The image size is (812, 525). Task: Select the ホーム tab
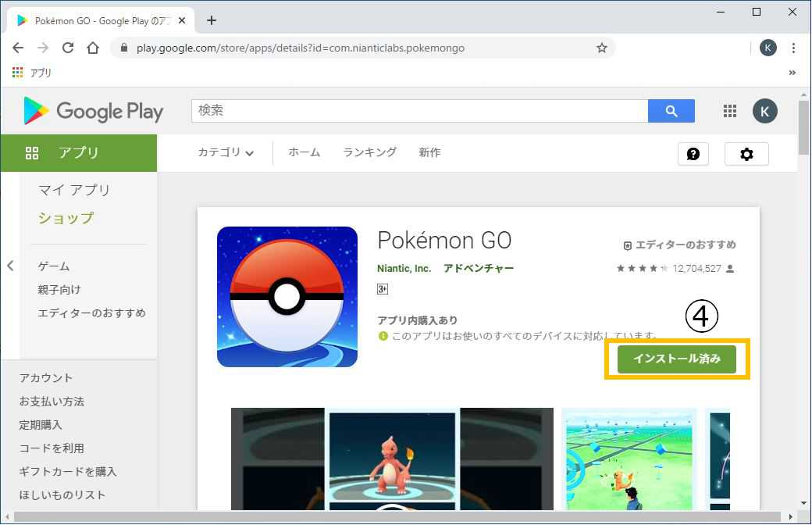pyautogui.click(x=304, y=152)
